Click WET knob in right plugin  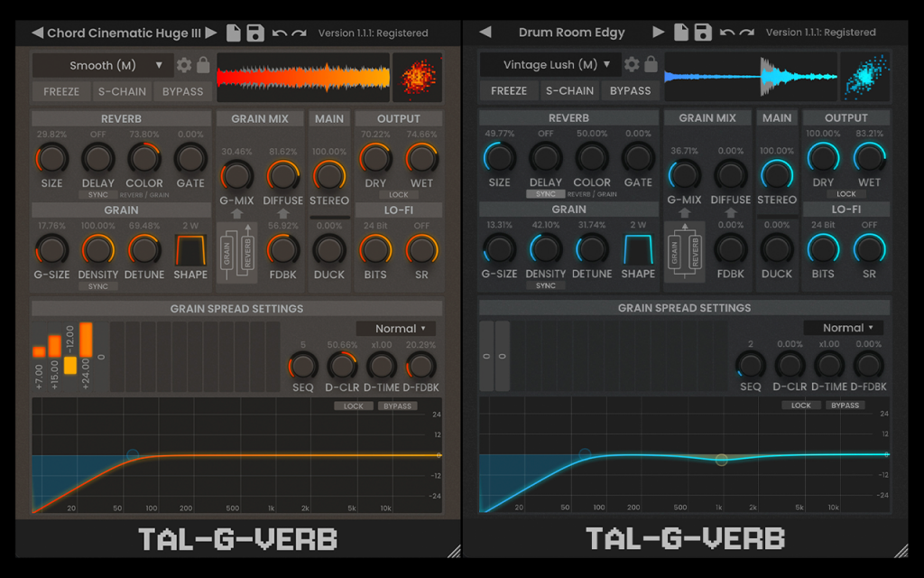[x=869, y=158]
